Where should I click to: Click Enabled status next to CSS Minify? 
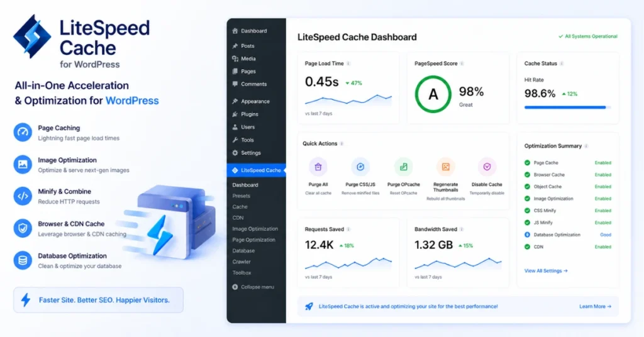pyautogui.click(x=603, y=211)
